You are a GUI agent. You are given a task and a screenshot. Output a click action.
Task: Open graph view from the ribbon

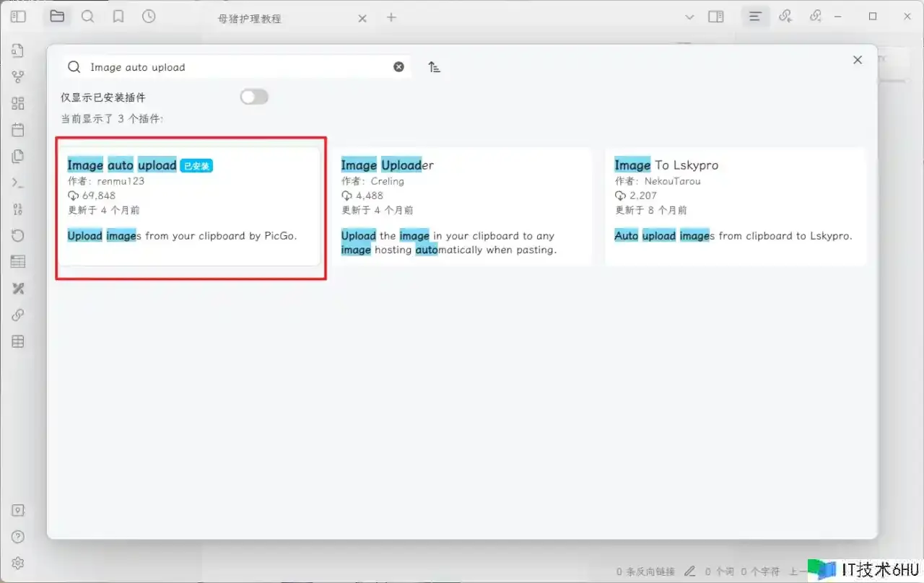(x=18, y=77)
